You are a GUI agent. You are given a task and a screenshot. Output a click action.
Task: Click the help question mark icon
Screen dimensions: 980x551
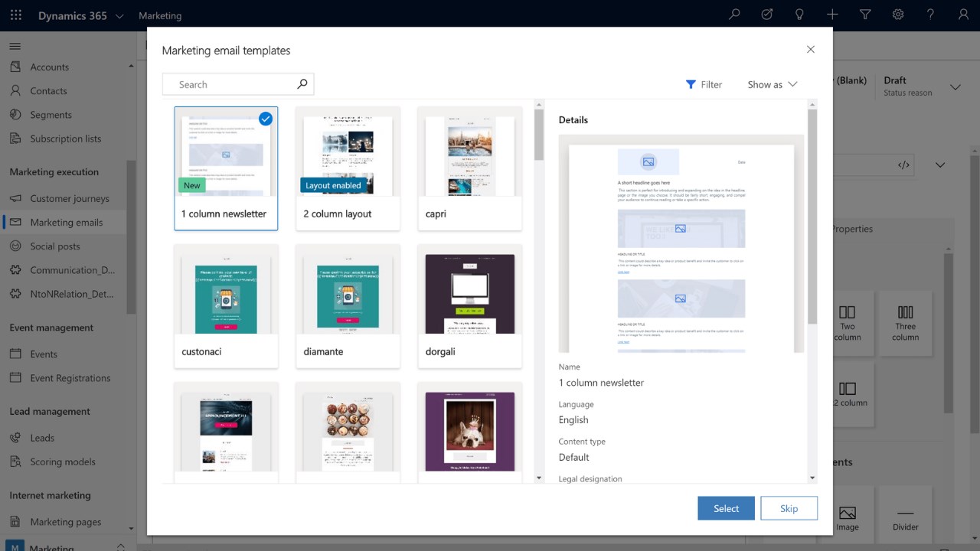pyautogui.click(x=931, y=15)
